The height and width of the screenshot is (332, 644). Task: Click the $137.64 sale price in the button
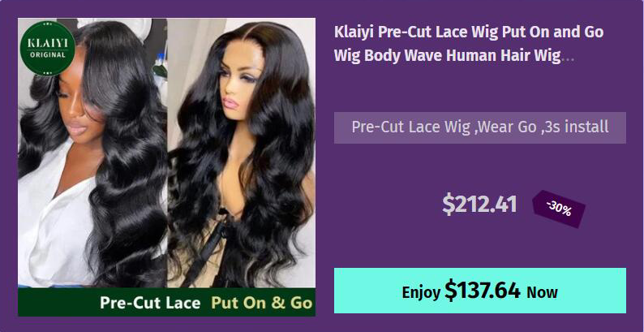point(482,290)
